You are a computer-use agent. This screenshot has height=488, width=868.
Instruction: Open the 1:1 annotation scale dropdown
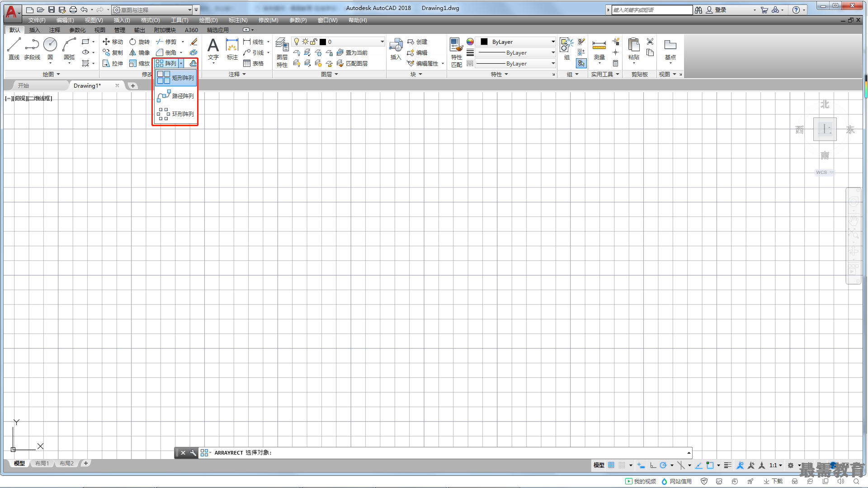click(775, 465)
